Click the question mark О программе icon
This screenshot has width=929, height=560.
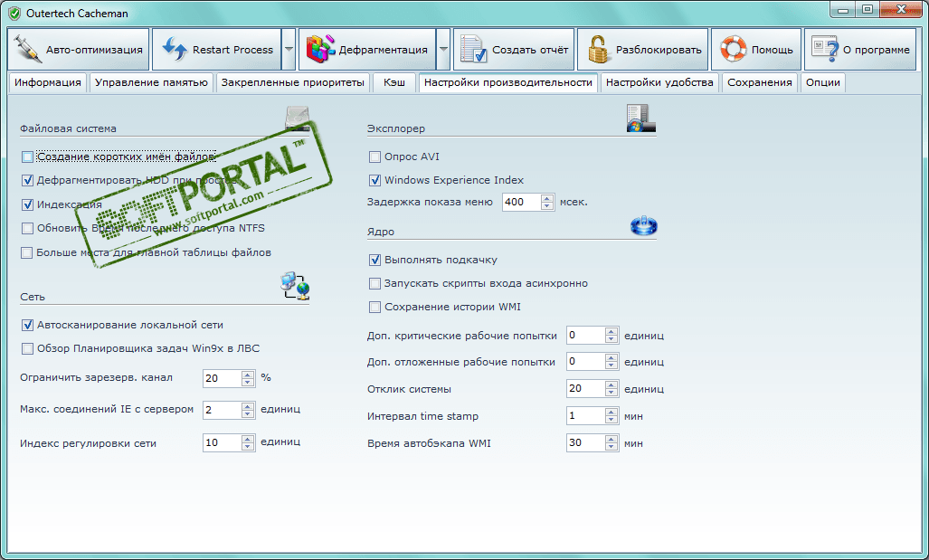click(x=825, y=49)
